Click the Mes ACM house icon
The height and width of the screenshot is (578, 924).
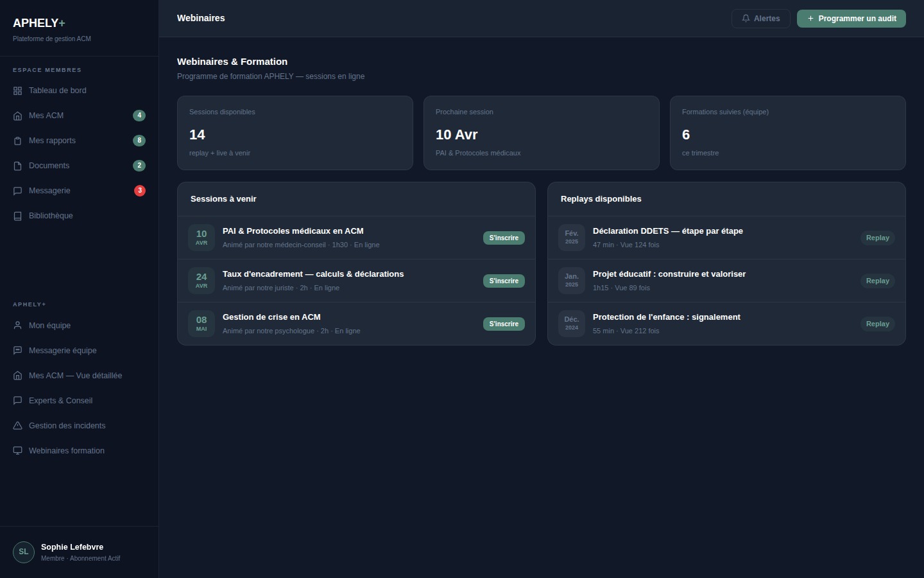[x=17, y=116]
